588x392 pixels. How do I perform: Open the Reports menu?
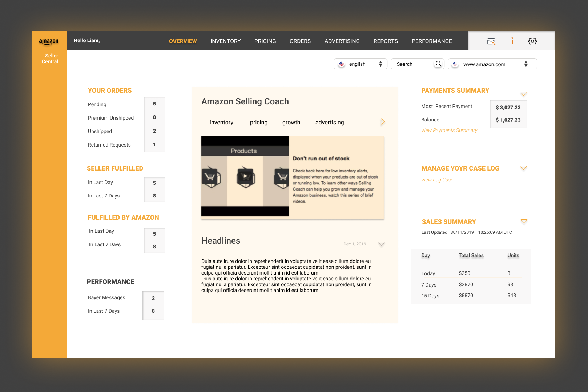pyautogui.click(x=386, y=41)
